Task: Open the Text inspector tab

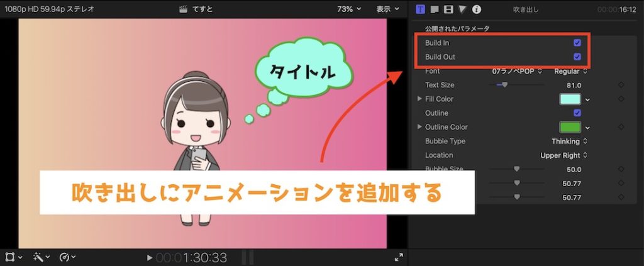Action: click(x=435, y=9)
